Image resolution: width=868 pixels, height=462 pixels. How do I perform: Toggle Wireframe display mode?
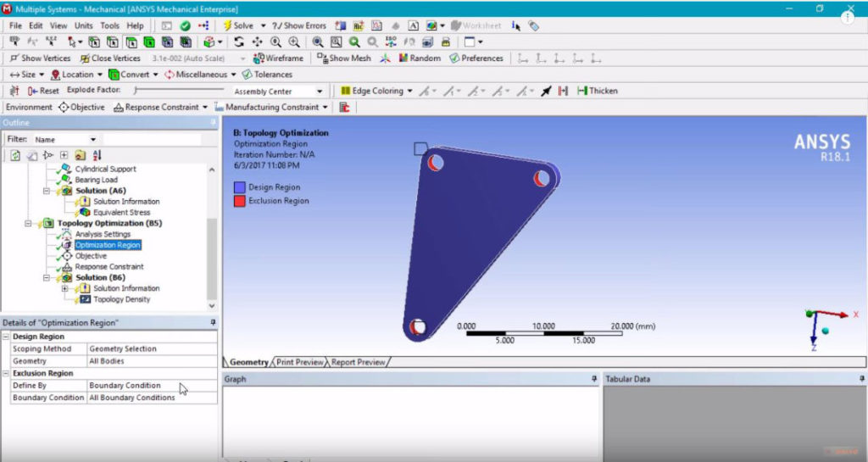(278, 58)
